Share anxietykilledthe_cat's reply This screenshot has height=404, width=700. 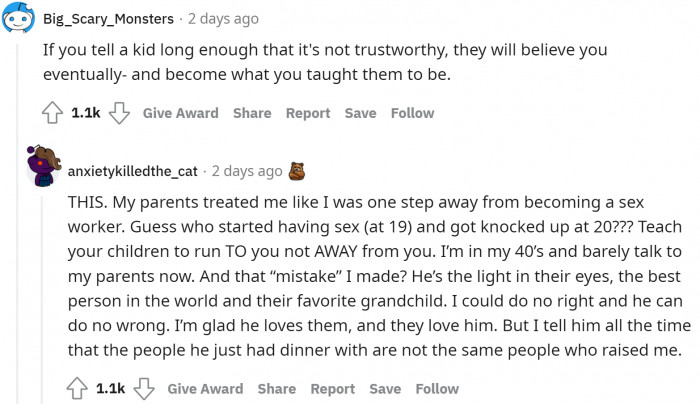pyautogui.click(x=276, y=389)
